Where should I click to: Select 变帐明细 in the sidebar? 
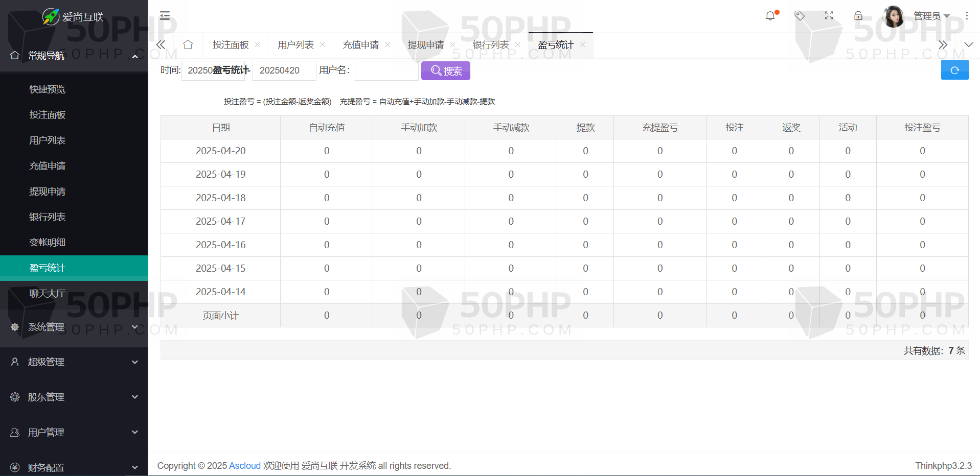click(x=48, y=243)
